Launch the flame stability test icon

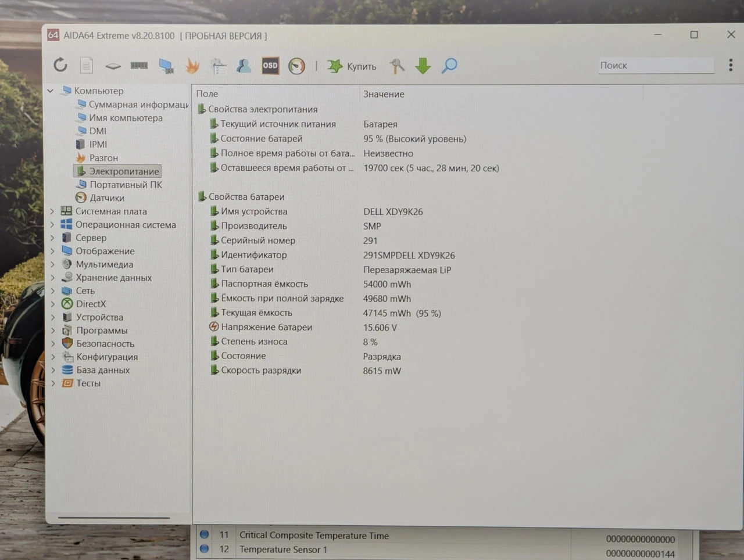192,66
